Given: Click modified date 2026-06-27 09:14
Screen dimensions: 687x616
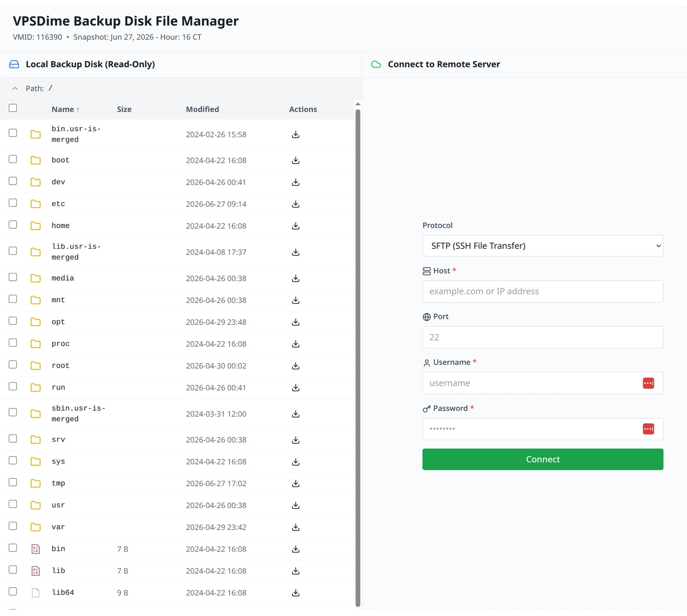Looking at the screenshot, I should tap(216, 204).
